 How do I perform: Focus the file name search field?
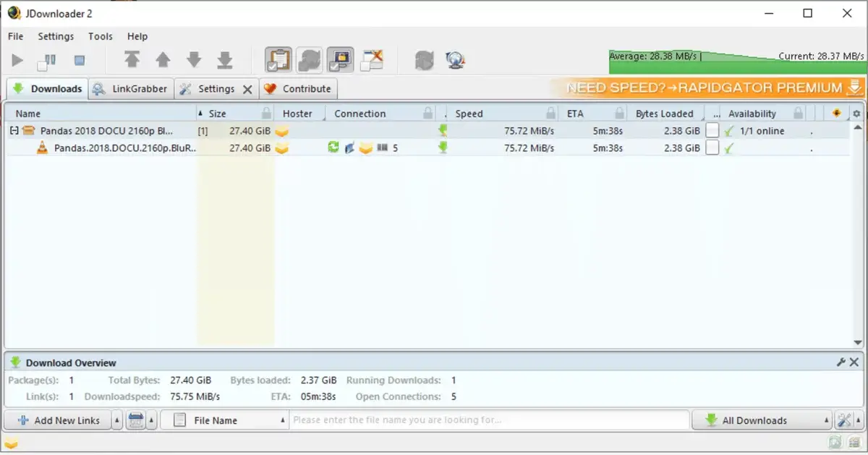[489, 420]
